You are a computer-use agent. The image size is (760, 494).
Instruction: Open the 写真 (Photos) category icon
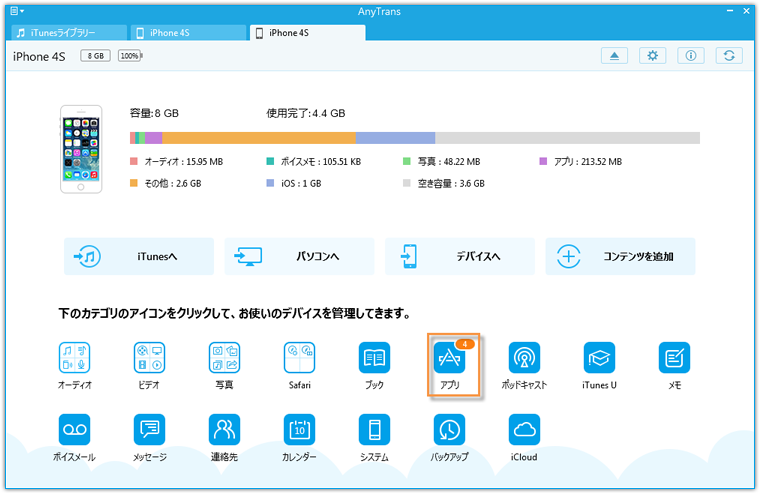[x=224, y=358]
